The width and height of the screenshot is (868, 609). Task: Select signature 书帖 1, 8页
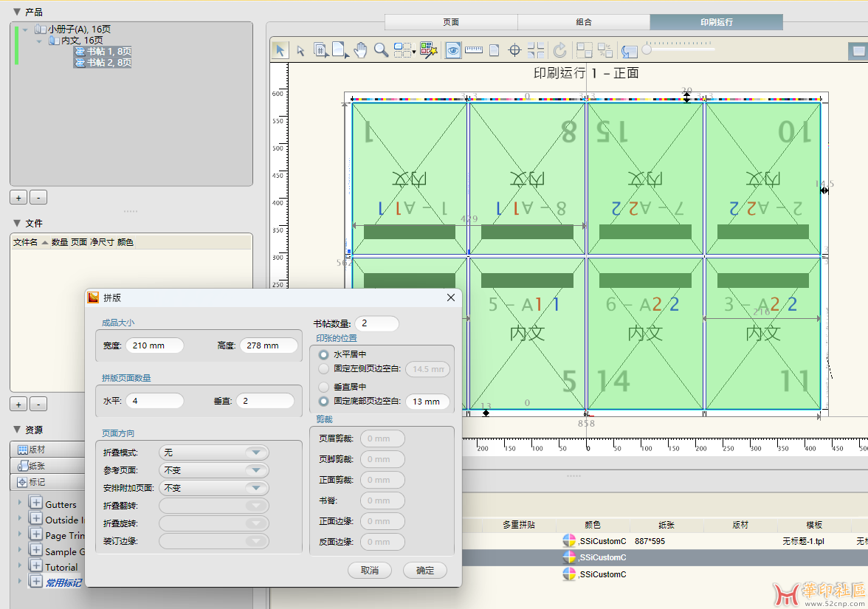pyautogui.click(x=103, y=52)
